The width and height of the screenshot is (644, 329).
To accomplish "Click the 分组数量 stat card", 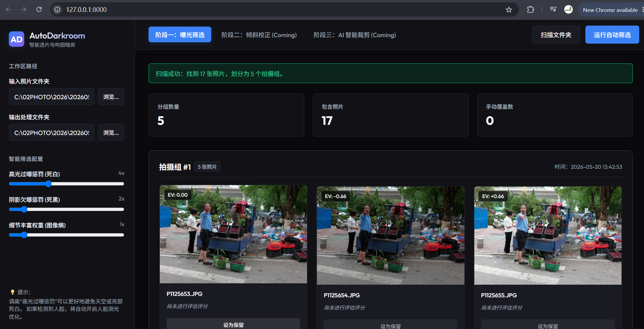I will (x=226, y=115).
